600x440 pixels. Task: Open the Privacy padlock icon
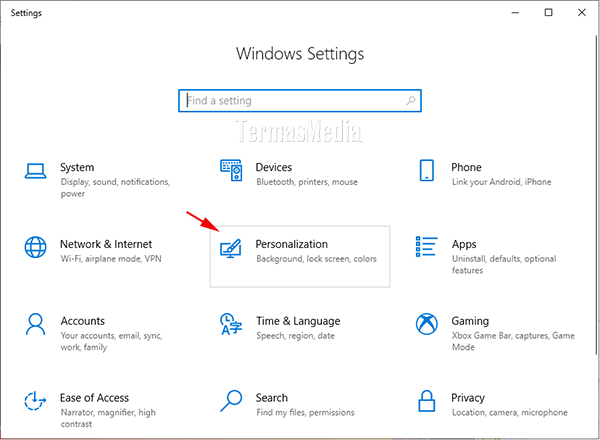pos(427,401)
